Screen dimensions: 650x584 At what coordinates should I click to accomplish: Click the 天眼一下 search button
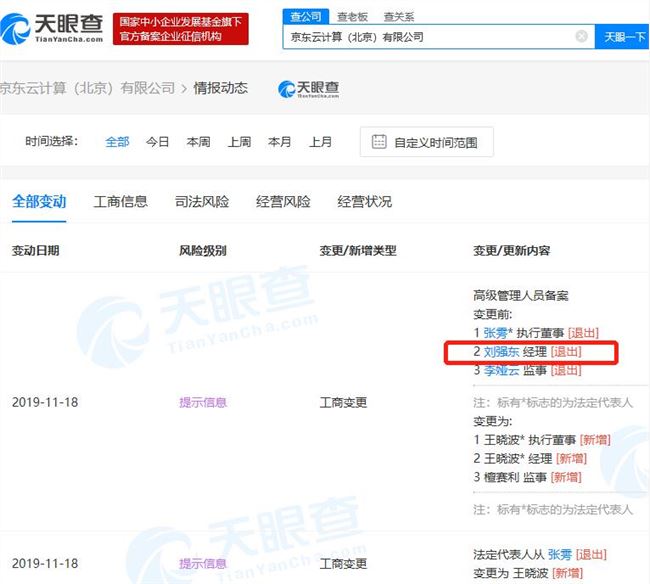point(622,37)
